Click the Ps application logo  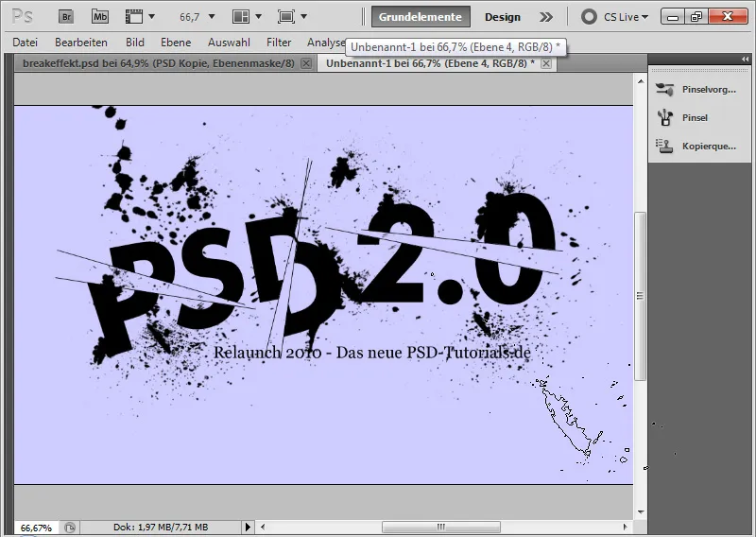pyautogui.click(x=22, y=17)
